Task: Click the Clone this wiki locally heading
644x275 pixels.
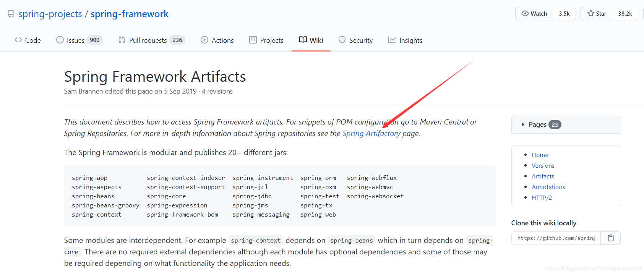Action: (x=544, y=223)
